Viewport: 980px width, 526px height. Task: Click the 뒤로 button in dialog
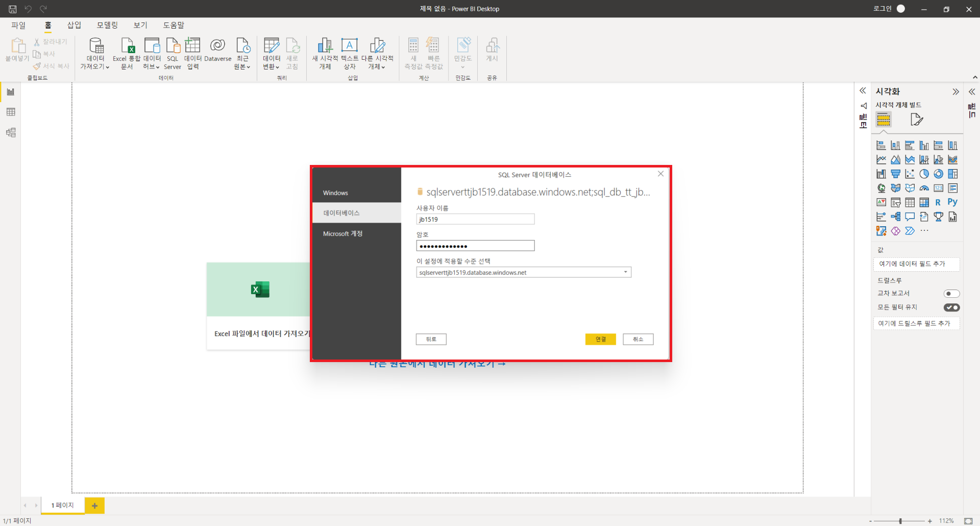click(x=431, y=339)
